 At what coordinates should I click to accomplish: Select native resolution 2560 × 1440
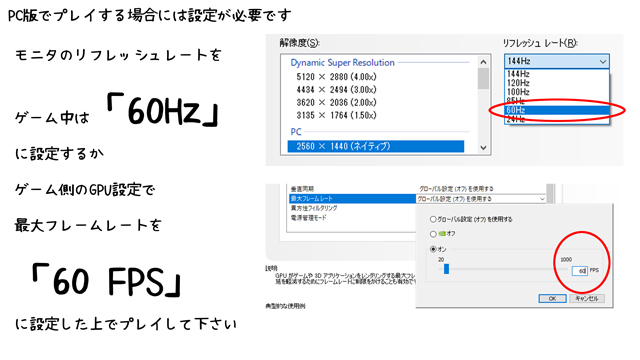click(376, 146)
